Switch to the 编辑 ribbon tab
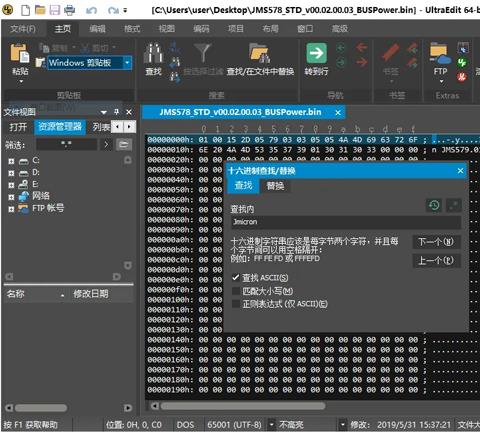The image size is (480, 432). 97,29
